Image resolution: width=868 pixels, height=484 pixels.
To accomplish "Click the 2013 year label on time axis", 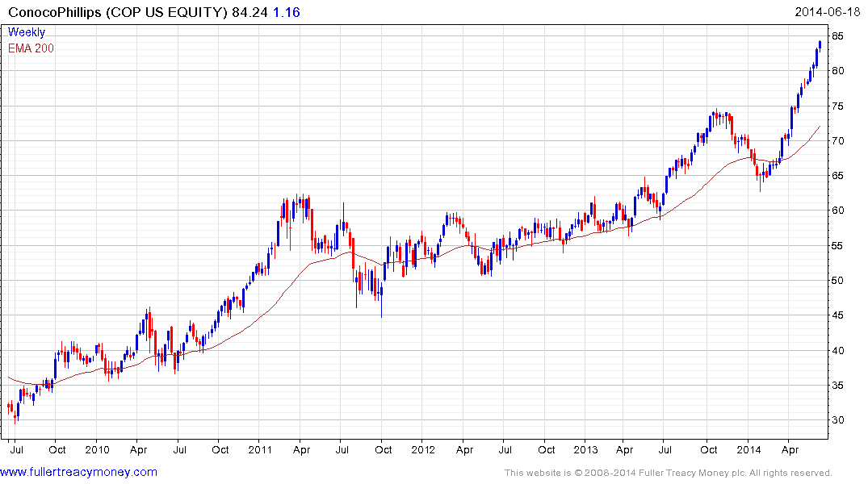I will point(585,449).
